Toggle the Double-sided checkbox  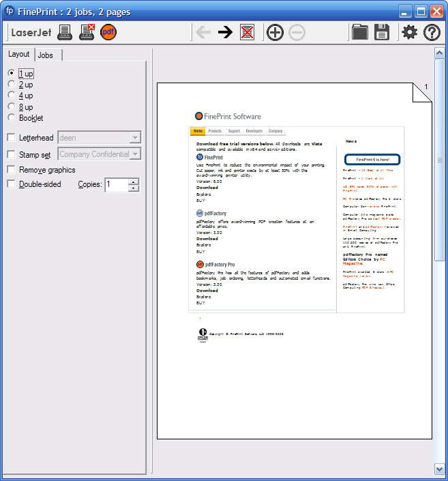[11, 184]
